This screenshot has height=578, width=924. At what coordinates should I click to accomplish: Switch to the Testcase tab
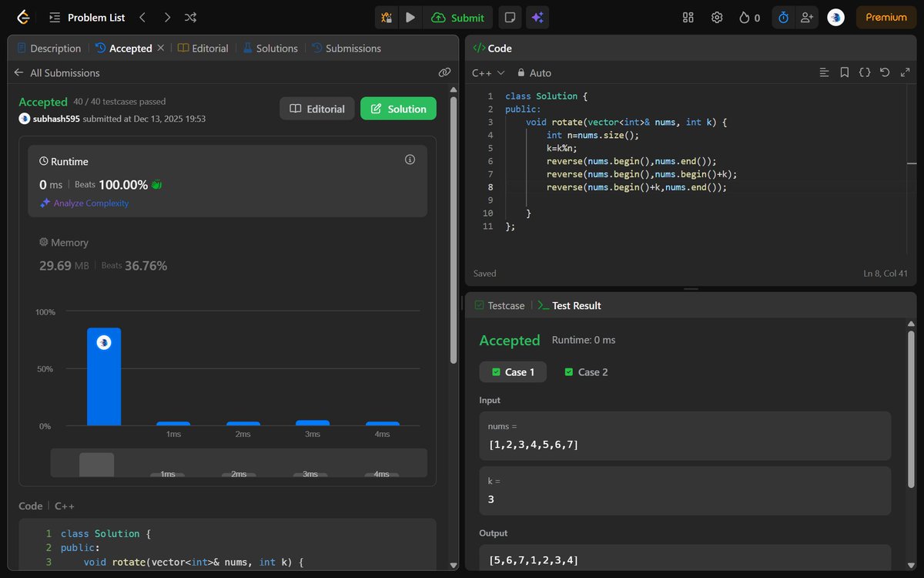tap(500, 305)
